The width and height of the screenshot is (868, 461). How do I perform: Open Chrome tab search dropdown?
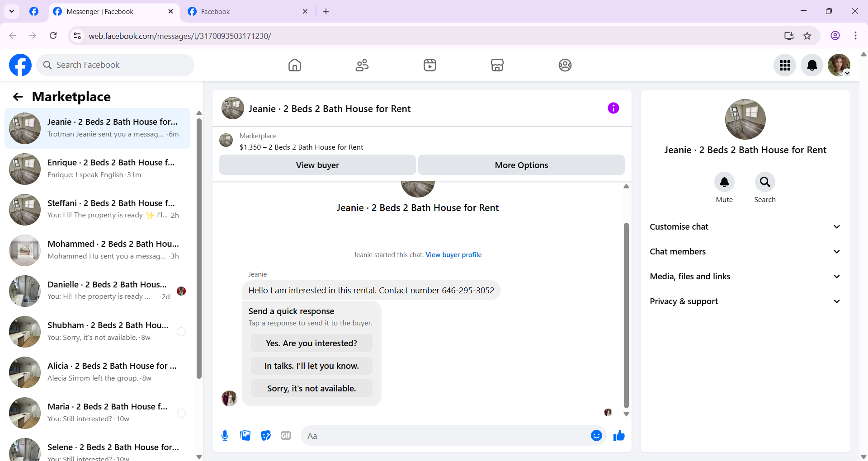12,11
